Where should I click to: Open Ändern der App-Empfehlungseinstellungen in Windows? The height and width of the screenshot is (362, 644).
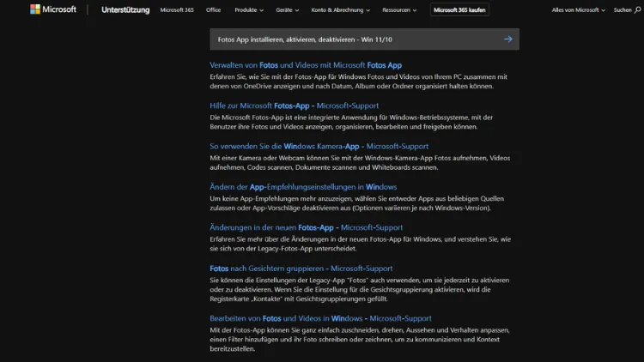303,187
